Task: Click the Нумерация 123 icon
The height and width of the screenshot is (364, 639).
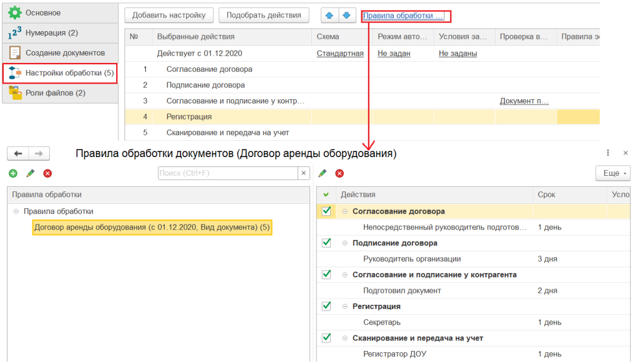Action: click(x=15, y=33)
